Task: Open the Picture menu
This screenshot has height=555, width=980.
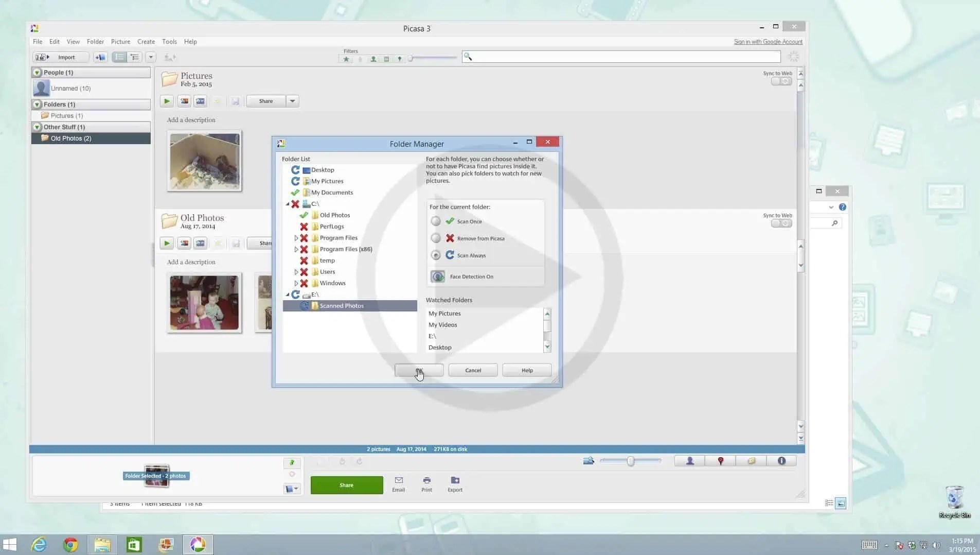Action: point(120,42)
